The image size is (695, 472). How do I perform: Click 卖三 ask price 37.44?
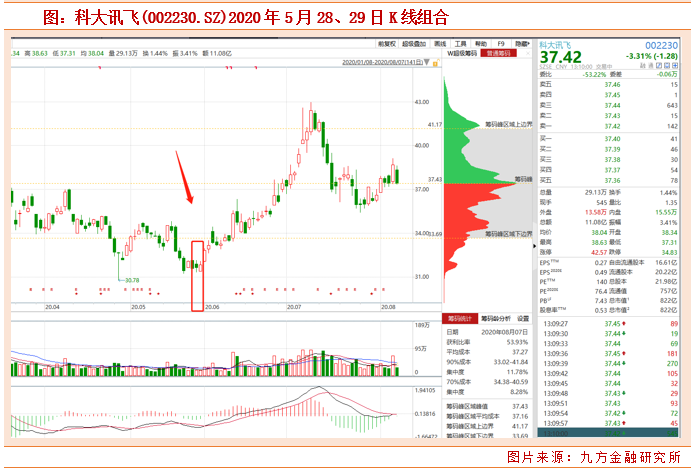point(613,105)
